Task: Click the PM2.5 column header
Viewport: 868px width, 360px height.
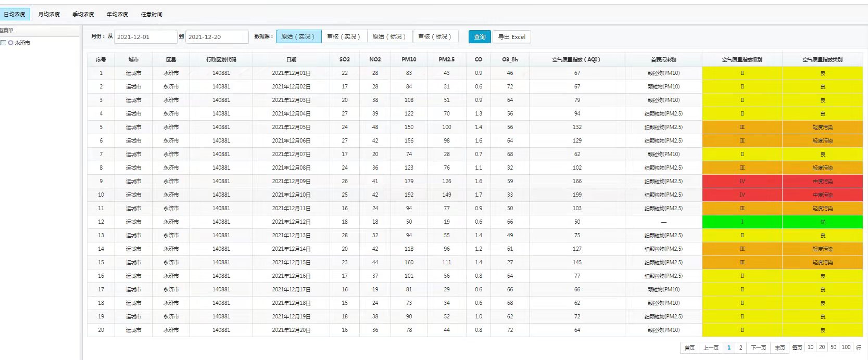Action: [447, 59]
